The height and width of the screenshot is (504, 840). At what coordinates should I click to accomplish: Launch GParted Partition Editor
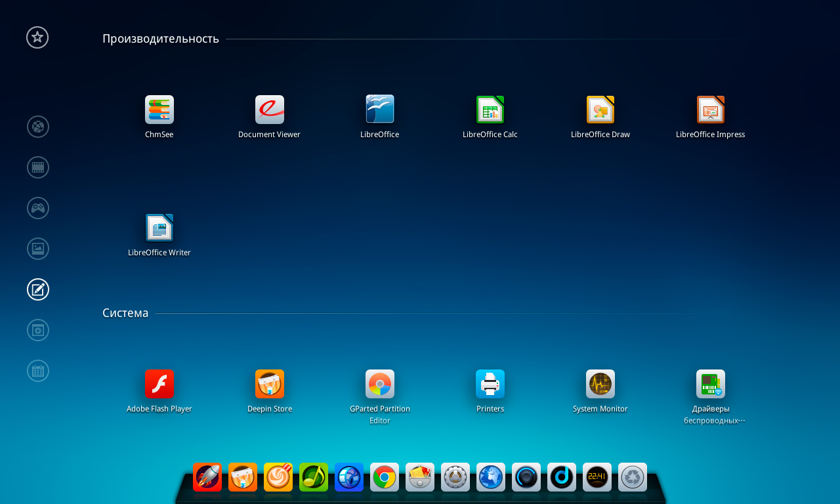coord(380,385)
